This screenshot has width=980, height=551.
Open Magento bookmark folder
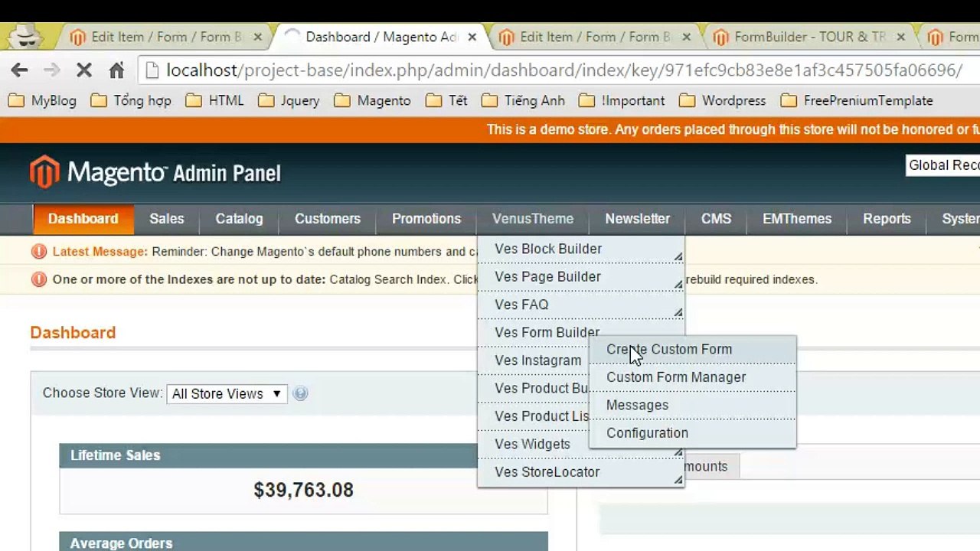pyautogui.click(x=373, y=100)
